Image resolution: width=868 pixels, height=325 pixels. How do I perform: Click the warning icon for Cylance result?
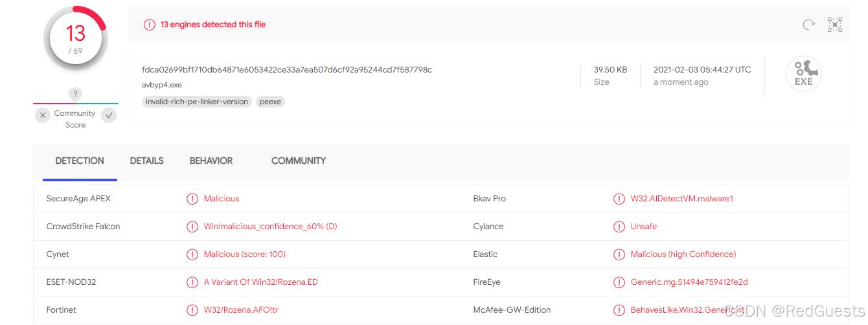coord(619,227)
